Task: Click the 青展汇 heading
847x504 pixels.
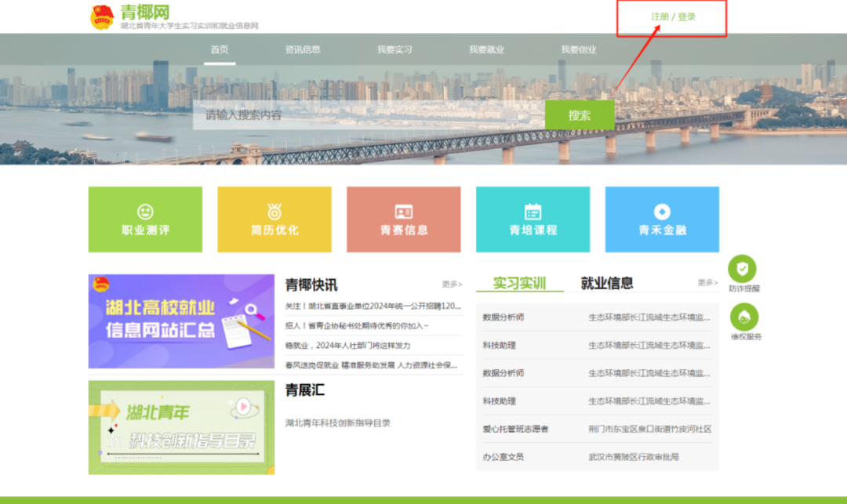Action: pyautogui.click(x=304, y=390)
